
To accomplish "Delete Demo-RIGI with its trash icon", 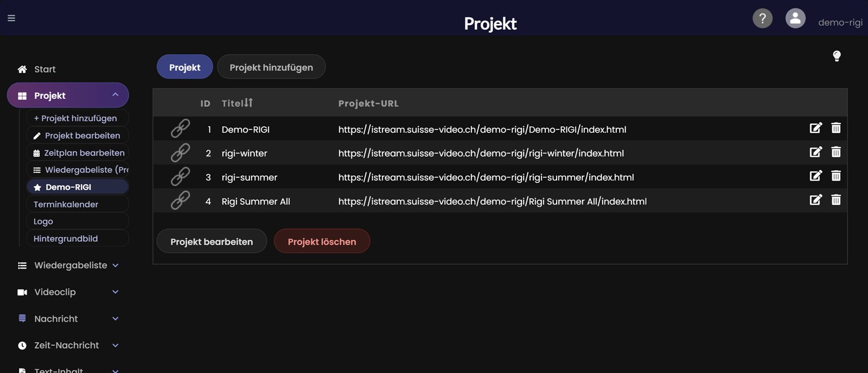I will [836, 128].
